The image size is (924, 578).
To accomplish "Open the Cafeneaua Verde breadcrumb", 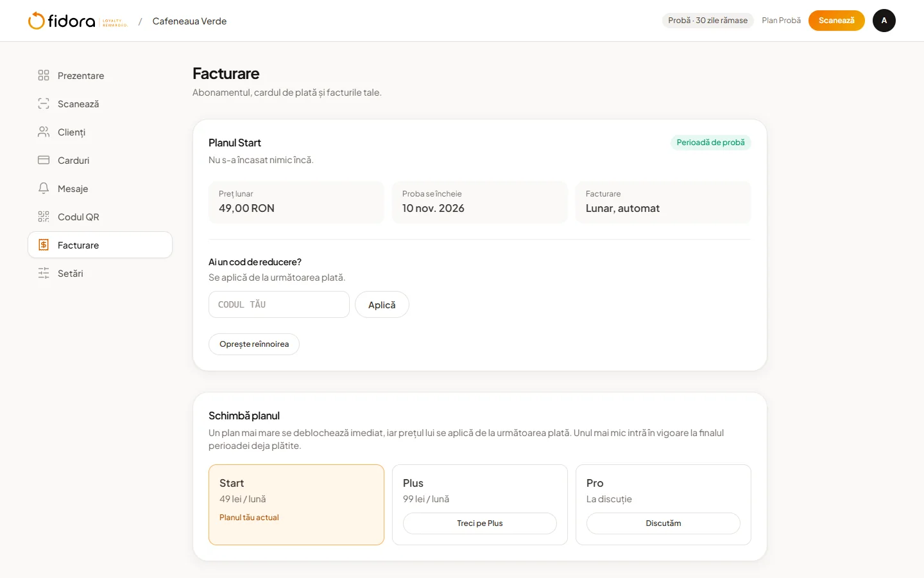I will click(x=189, y=21).
